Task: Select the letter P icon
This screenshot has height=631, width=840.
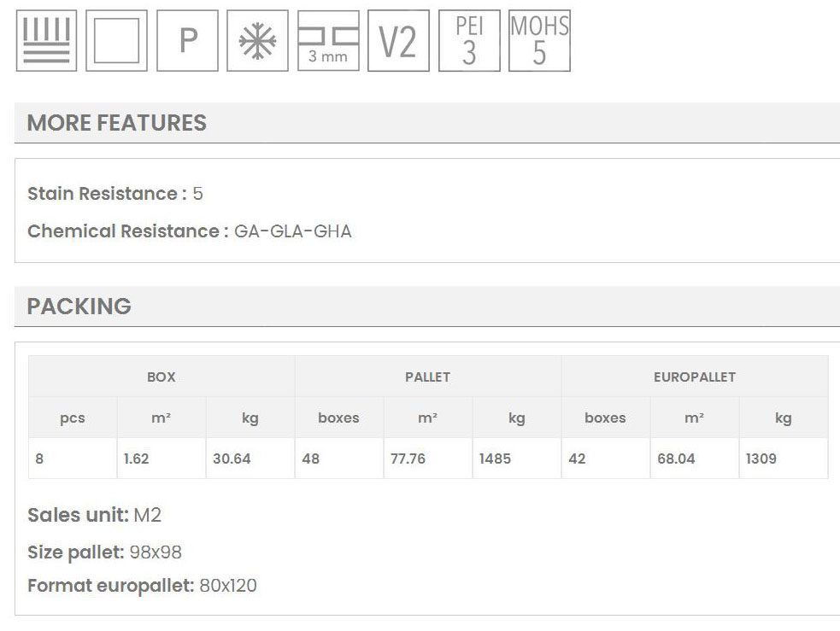Action: 187,40
